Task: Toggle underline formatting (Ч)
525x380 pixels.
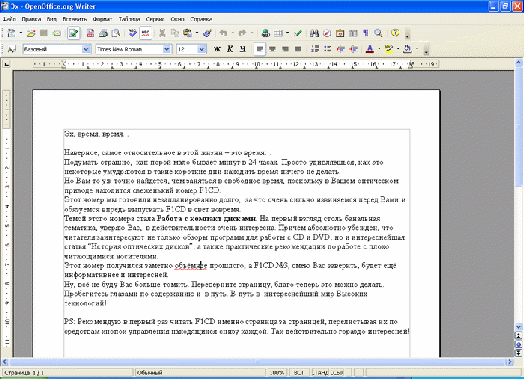Action: coord(243,49)
